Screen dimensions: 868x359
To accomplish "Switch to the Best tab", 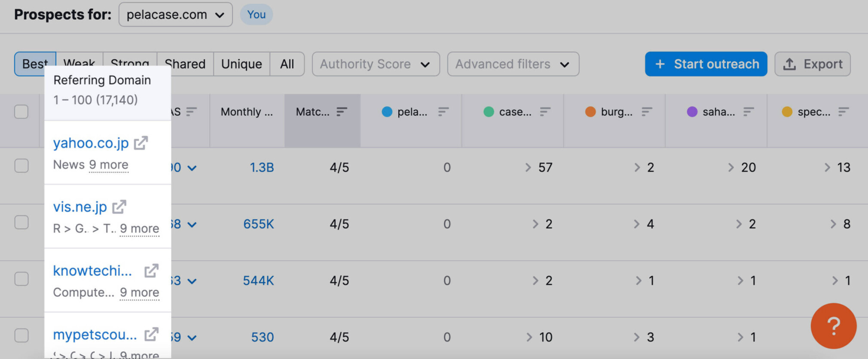I will [35, 64].
